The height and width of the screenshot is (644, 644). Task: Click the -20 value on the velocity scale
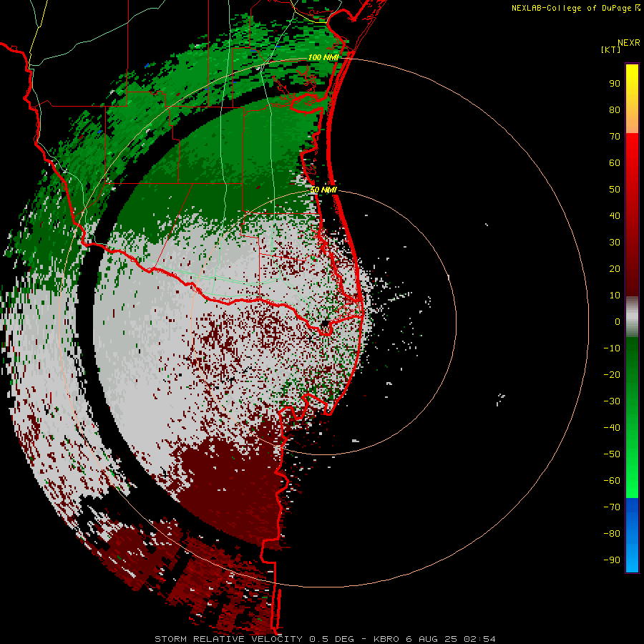612,375
